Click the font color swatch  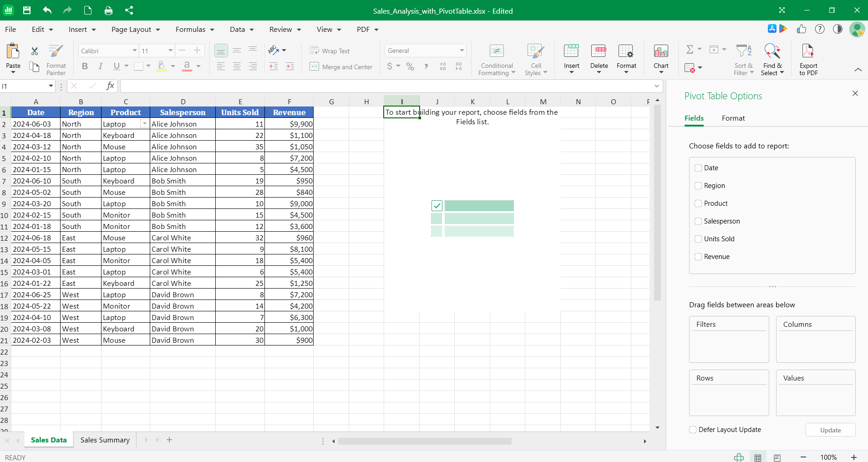(x=187, y=66)
